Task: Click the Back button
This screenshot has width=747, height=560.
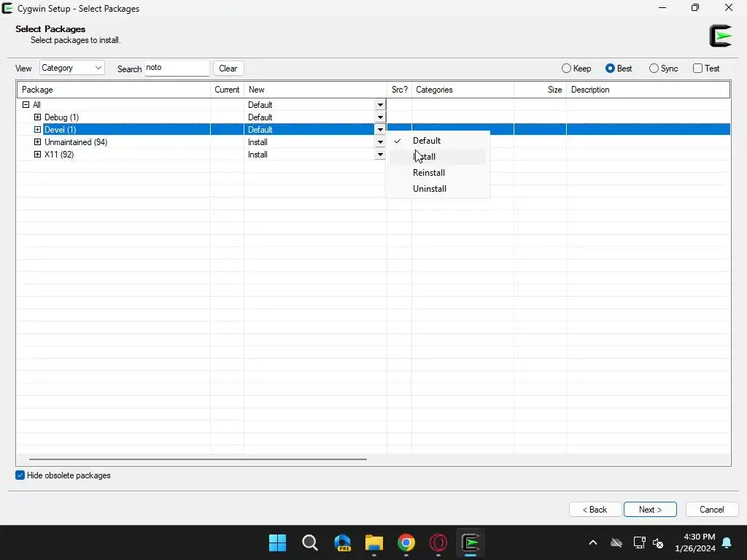Action: [x=595, y=510]
